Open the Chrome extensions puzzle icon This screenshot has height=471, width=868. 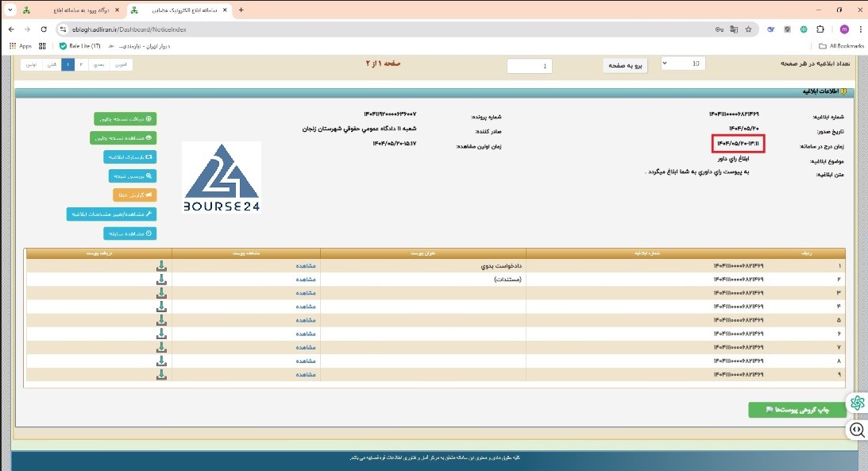click(820, 29)
